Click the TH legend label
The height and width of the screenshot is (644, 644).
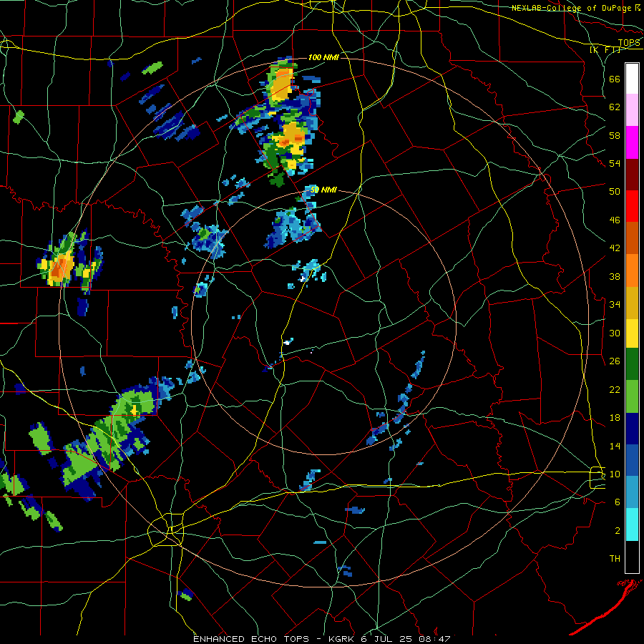(x=615, y=558)
